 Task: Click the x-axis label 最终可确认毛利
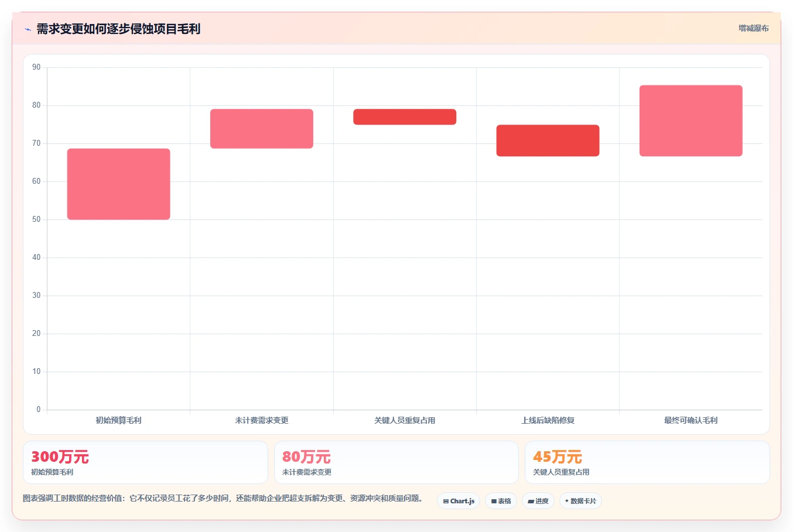(x=691, y=420)
